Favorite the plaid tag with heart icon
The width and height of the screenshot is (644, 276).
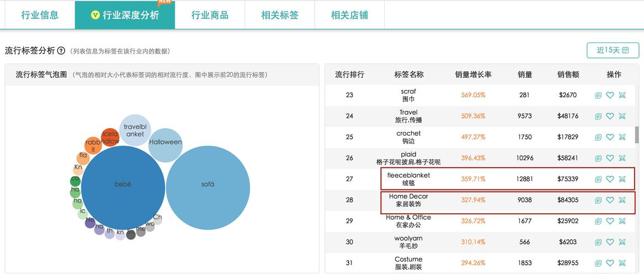610,158
